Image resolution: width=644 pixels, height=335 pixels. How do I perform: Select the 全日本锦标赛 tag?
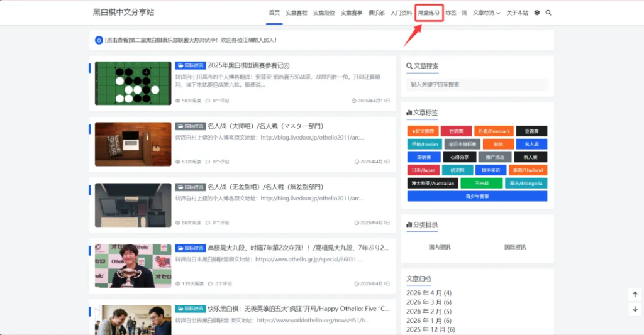tap(462, 144)
